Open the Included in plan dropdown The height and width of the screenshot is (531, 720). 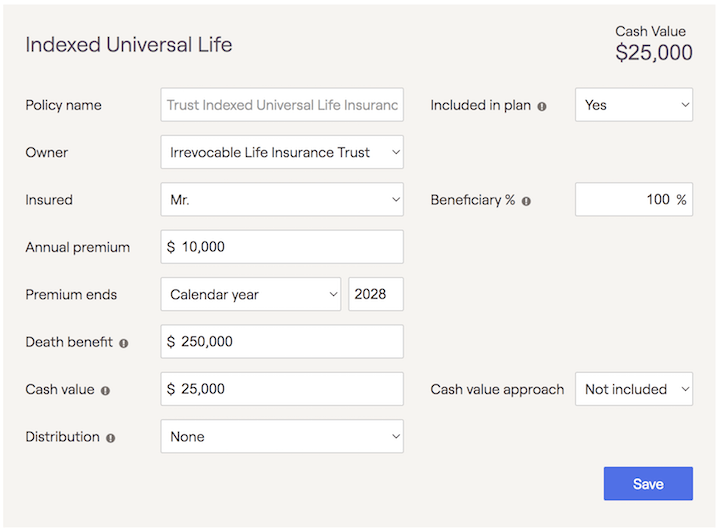(x=633, y=105)
